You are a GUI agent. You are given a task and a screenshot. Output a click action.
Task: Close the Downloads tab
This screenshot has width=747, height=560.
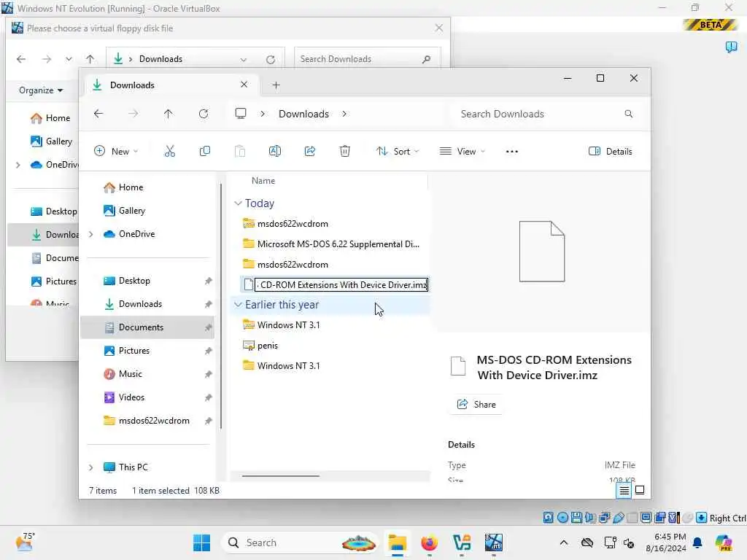point(244,85)
